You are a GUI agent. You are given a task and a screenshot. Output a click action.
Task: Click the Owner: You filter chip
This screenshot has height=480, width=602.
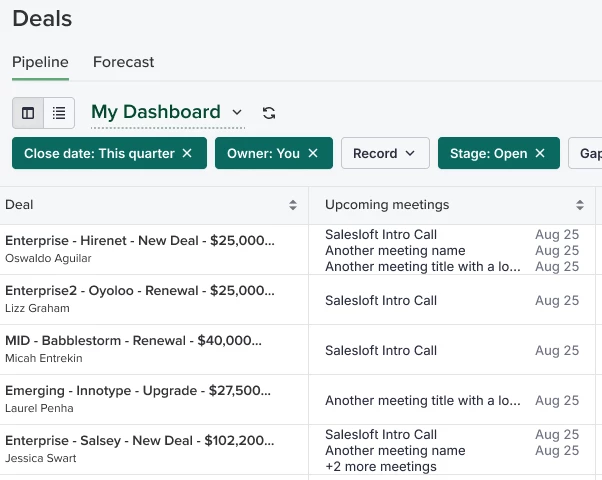coord(263,153)
